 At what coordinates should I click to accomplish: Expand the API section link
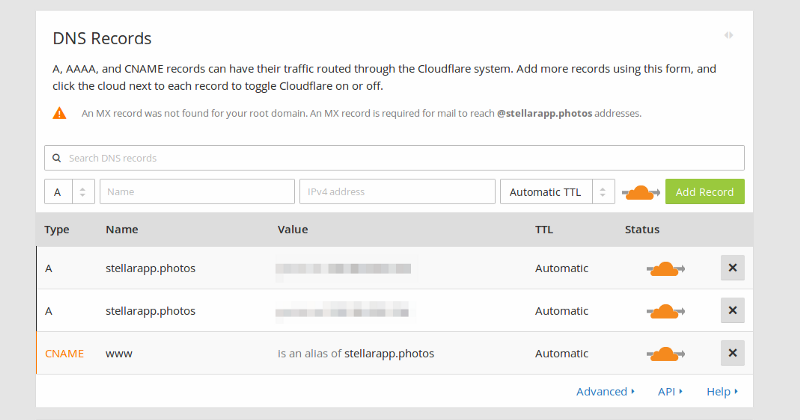pyautogui.click(x=670, y=391)
